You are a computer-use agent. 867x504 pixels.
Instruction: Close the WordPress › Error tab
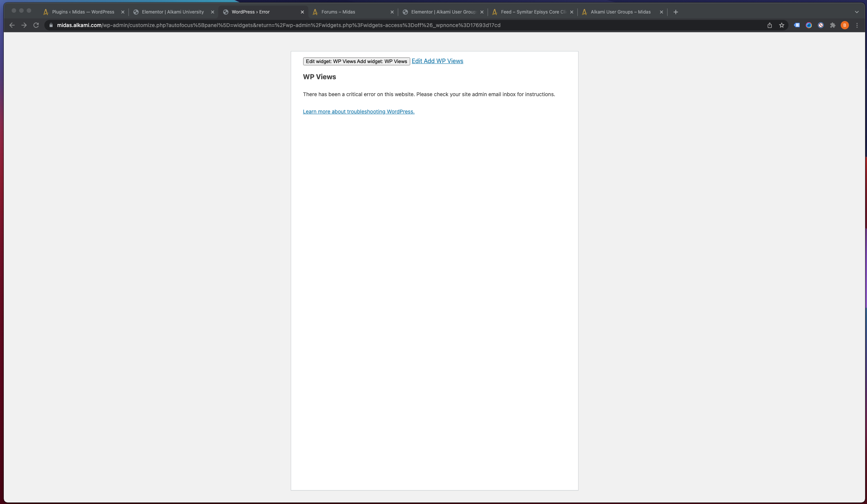point(302,12)
